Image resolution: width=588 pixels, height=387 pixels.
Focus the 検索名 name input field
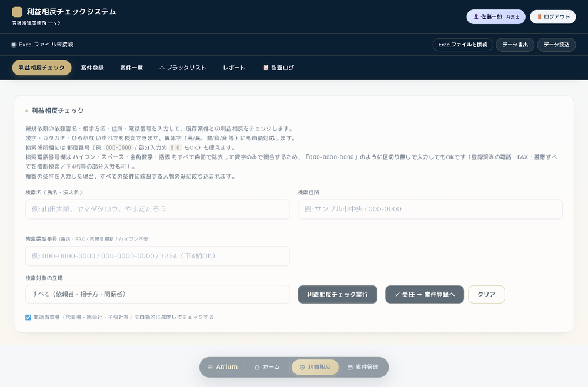158,209
